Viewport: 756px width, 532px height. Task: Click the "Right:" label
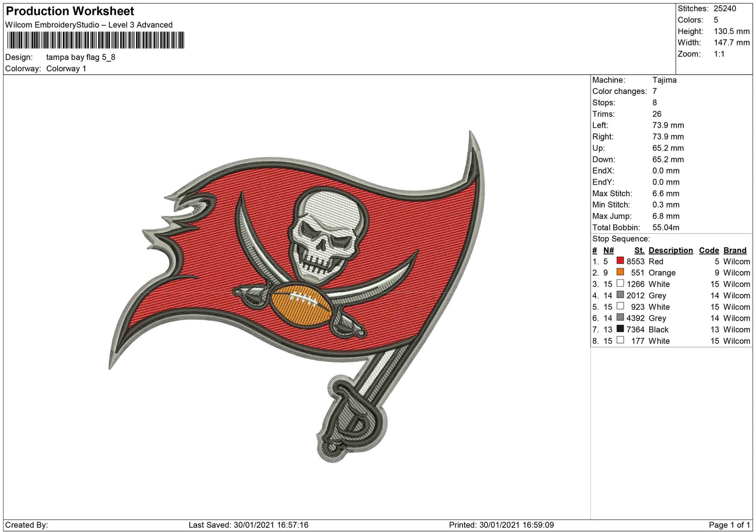[603, 137]
